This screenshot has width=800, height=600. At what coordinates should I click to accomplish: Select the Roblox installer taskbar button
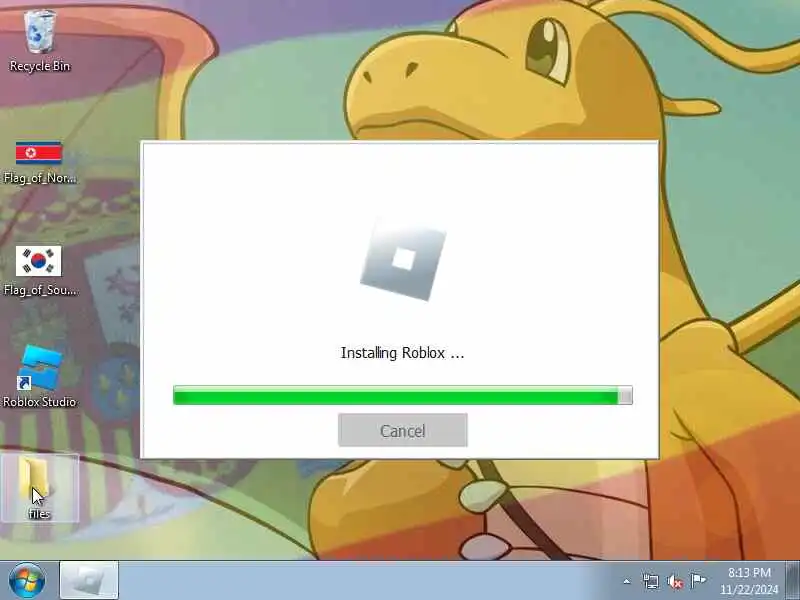(89, 580)
